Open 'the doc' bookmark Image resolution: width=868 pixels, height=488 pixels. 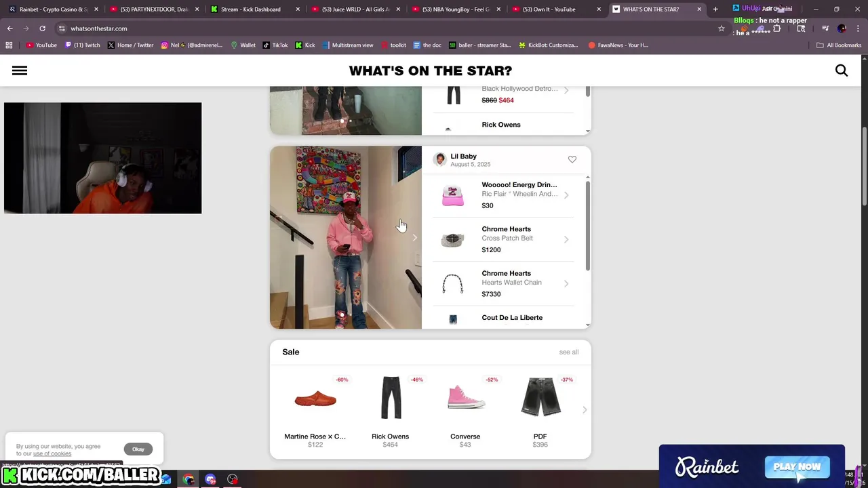coord(427,45)
